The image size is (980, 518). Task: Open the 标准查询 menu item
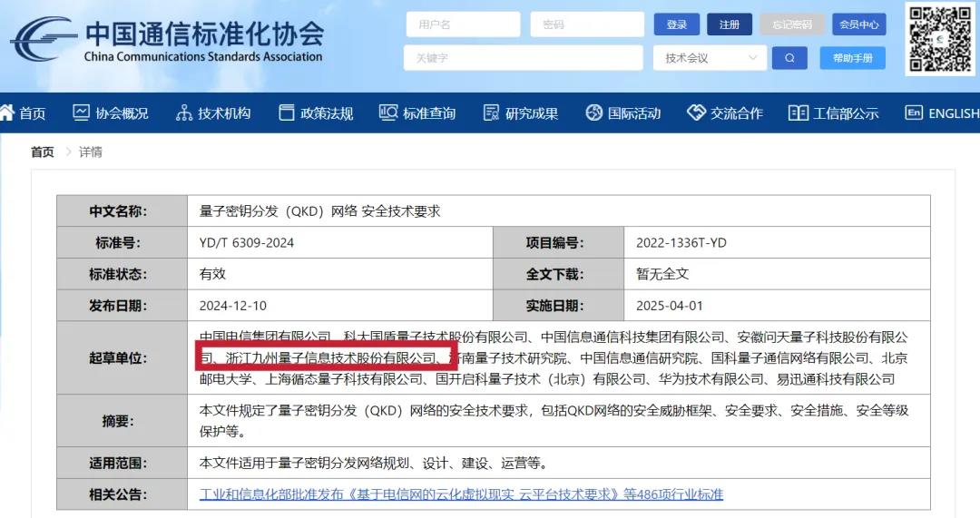429,113
